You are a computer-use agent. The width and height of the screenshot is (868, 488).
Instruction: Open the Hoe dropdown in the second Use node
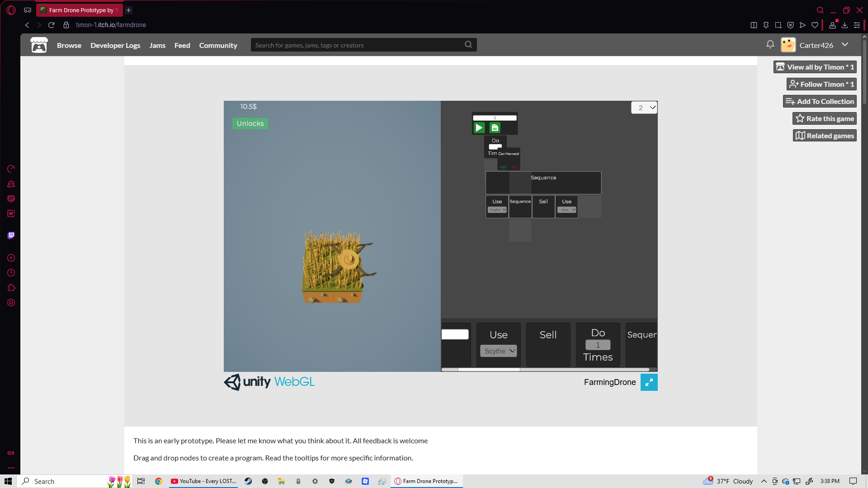566,210
